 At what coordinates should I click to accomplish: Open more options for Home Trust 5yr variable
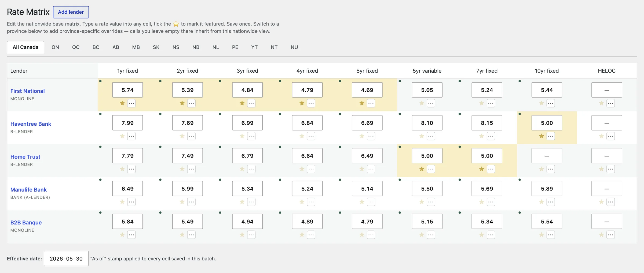(x=431, y=169)
